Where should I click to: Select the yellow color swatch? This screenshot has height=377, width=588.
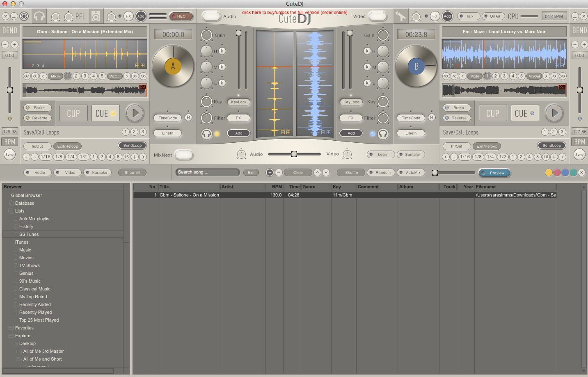coord(549,173)
